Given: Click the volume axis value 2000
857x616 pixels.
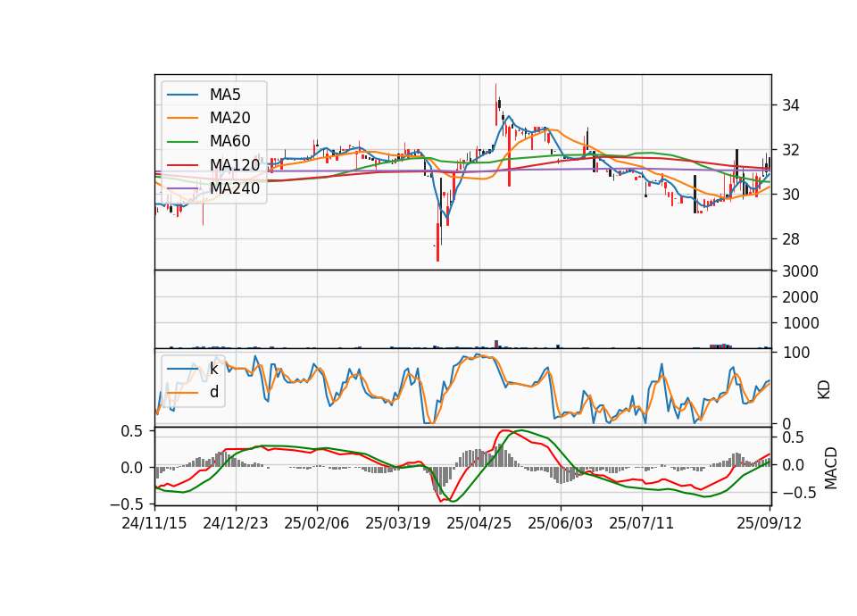Looking at the screenshot, I should coord(800,297).
